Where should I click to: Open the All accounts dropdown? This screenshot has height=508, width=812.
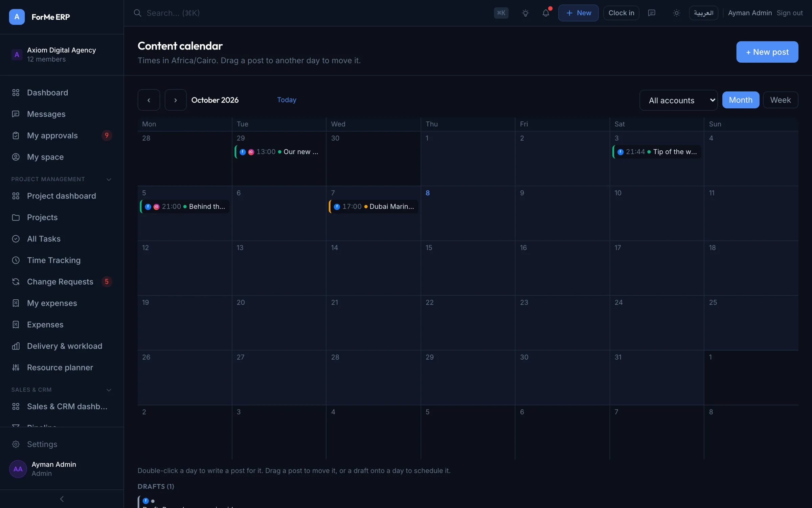click(678, 100)
